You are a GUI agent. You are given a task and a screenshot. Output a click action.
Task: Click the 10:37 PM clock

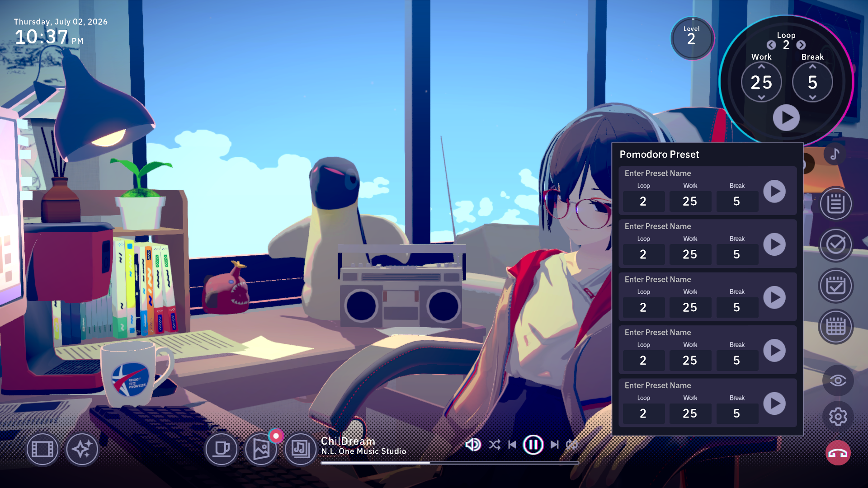tap(49, 37)
